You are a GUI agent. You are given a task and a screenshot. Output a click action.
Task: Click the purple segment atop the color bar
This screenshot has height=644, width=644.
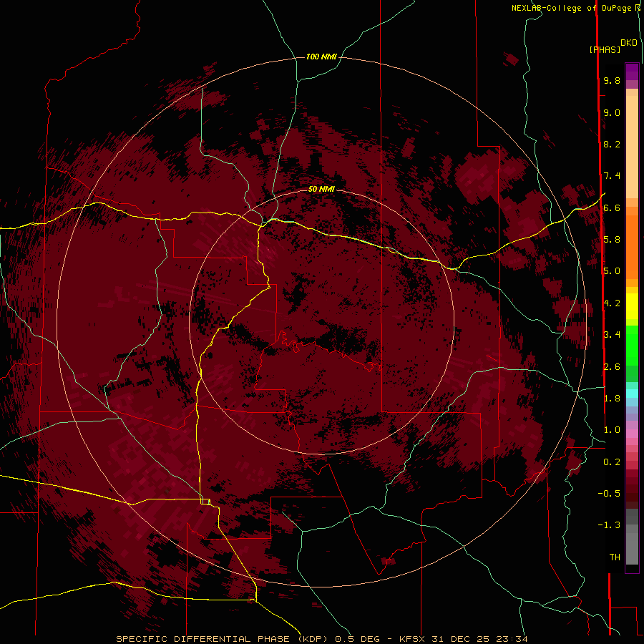632,72
